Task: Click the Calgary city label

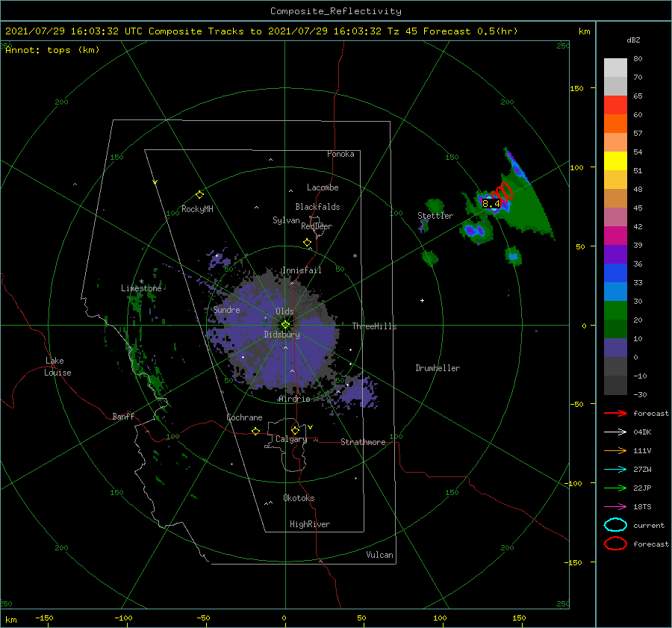Action: pyautogui.click(x=291, y=439)
